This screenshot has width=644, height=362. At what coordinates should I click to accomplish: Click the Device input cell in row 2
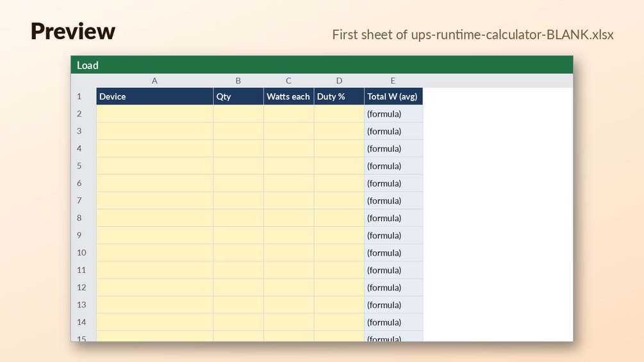[x=155, y=113]
